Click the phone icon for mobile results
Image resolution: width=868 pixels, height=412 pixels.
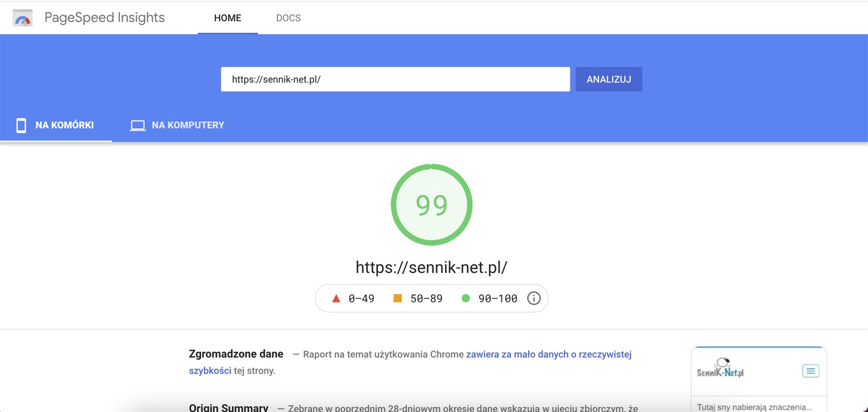click(x=21, y=125)
